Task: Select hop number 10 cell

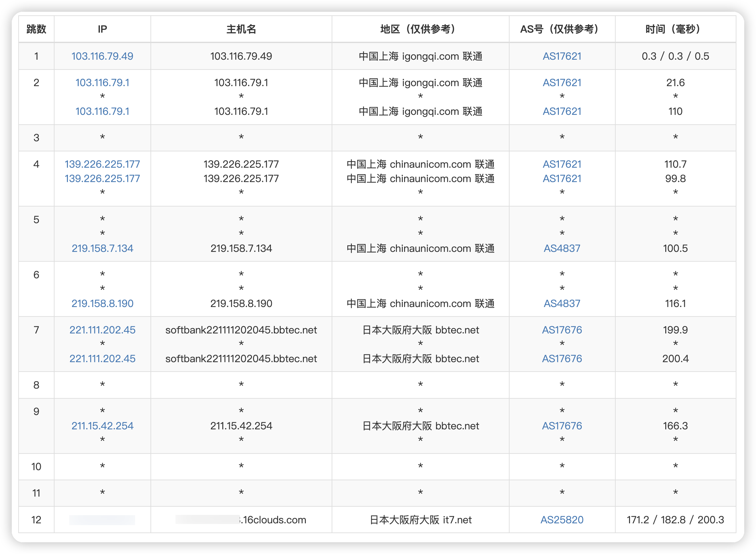Action: pos(36,466)
